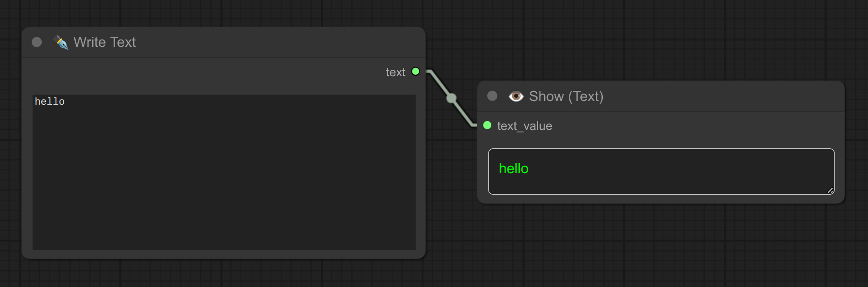Viewport: 868px width, 287px height.
Task: Click the word hello in Write Text box
Action: (x=50, y=101)
